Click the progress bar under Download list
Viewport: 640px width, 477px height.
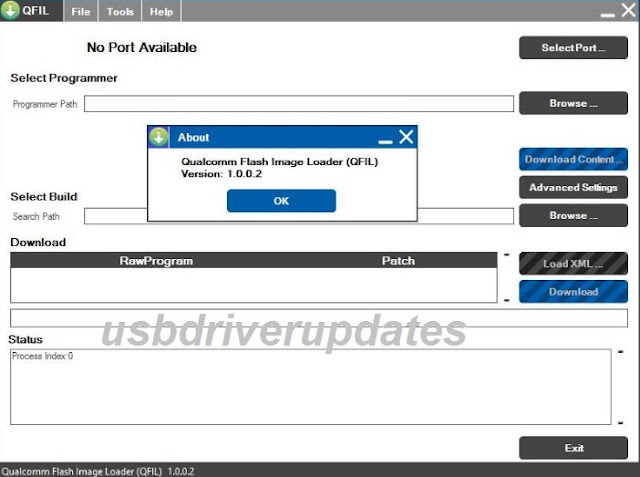coord(319,318)
